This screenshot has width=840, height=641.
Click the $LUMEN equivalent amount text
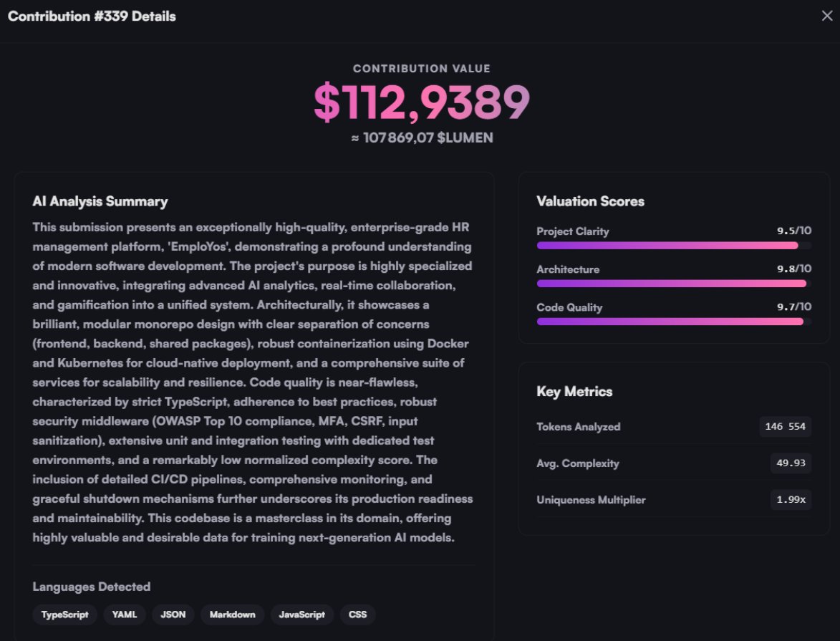[x=421, y=138]
